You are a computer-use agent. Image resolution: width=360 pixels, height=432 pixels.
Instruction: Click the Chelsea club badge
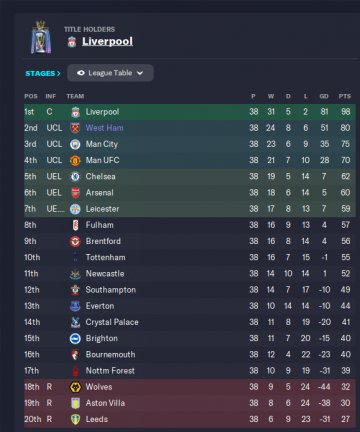[x=75, y=177]
